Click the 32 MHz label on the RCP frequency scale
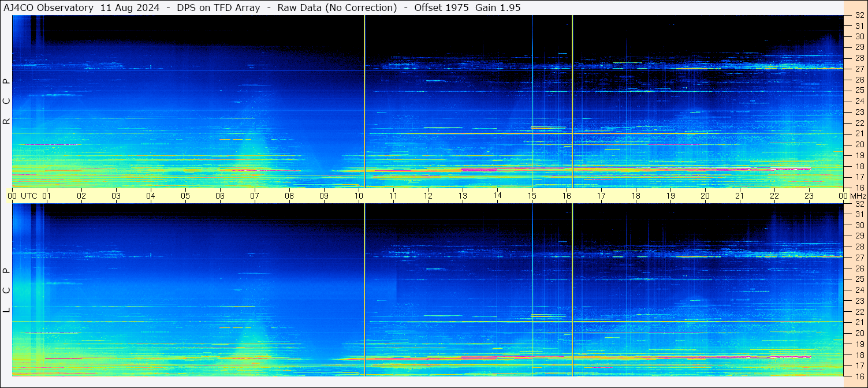 [x=859, y=16]
